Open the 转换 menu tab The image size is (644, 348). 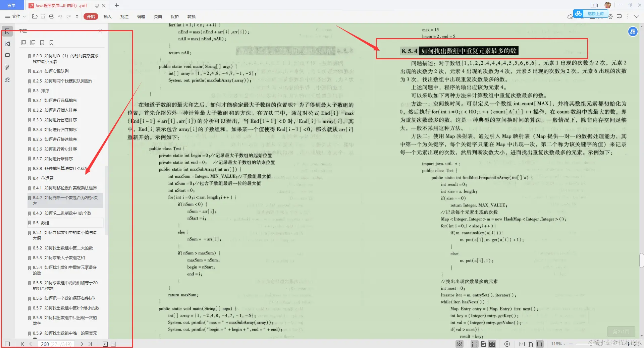(191, 16)
